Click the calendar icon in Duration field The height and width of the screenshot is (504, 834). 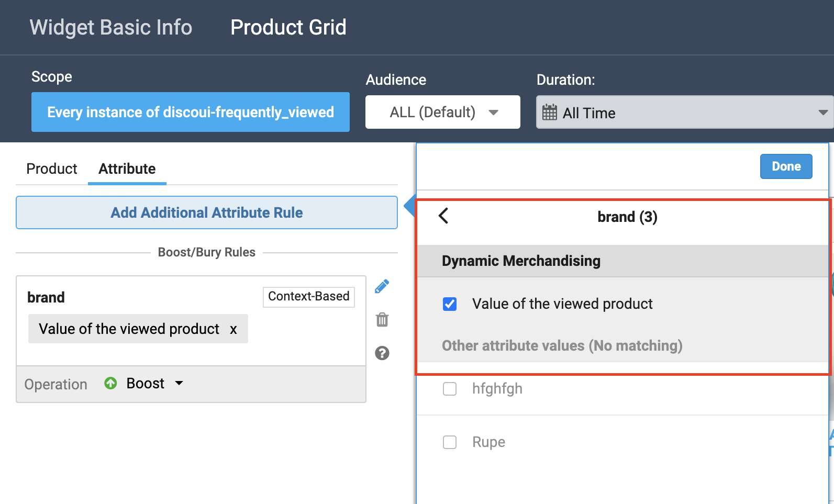550,113
